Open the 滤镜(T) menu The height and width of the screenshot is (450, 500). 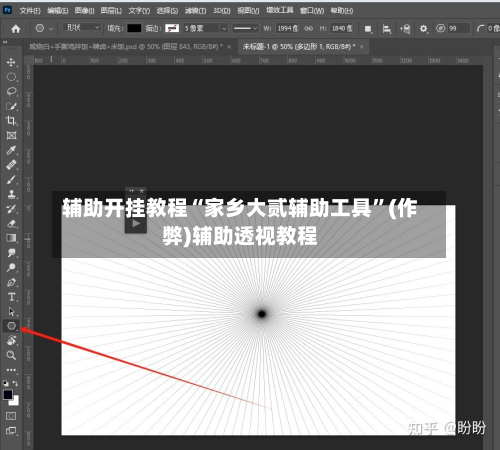point(195,11)
